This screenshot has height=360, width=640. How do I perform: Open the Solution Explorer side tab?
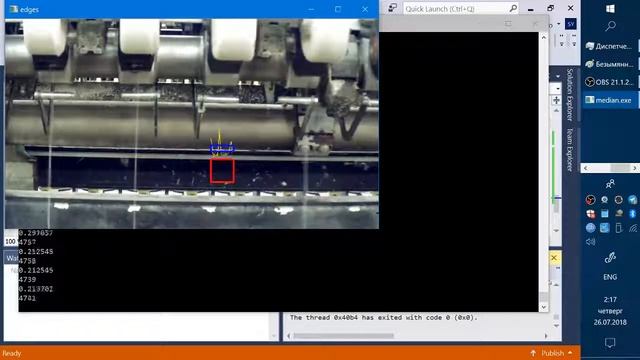pos(570,95)
